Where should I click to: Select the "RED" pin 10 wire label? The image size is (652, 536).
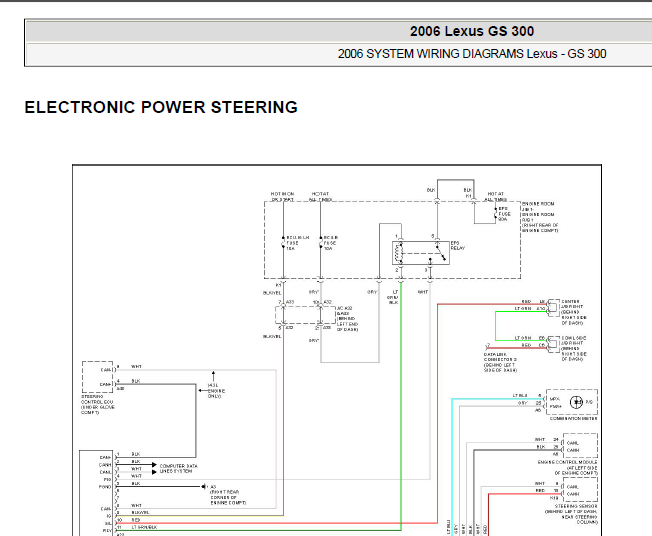coord(136,520)
